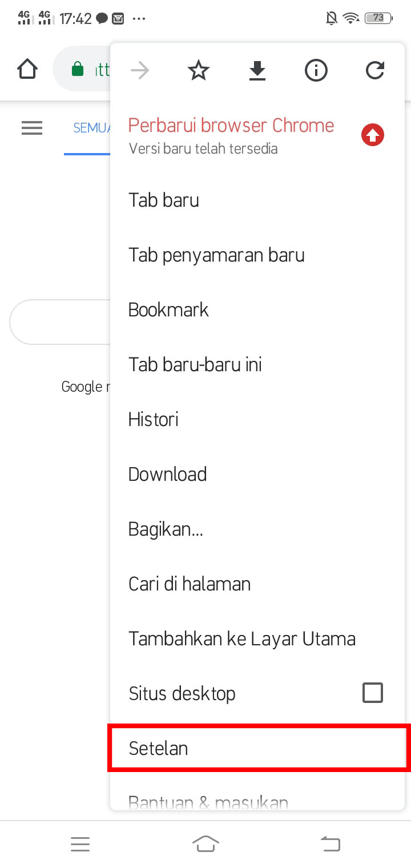
Task: Reload the page with the refresh icon
Action: 375,70
